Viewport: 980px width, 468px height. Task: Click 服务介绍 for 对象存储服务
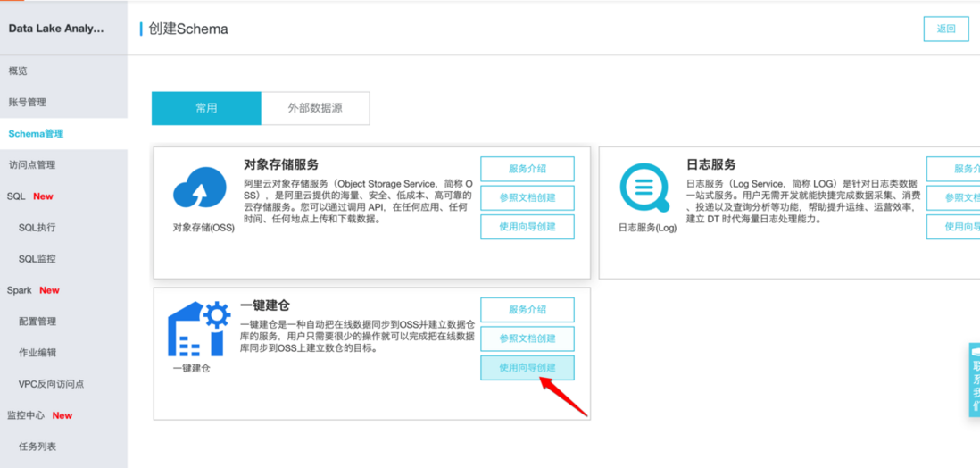coord(527,169)
